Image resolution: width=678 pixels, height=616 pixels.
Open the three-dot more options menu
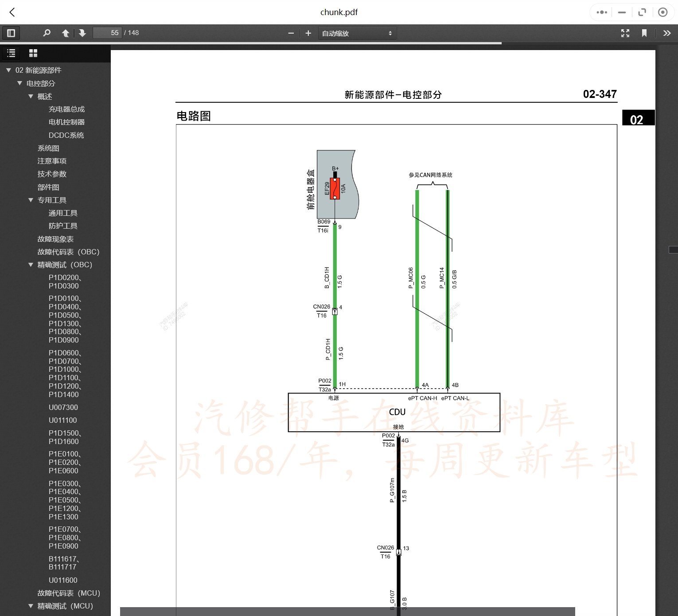pos(602,12)
